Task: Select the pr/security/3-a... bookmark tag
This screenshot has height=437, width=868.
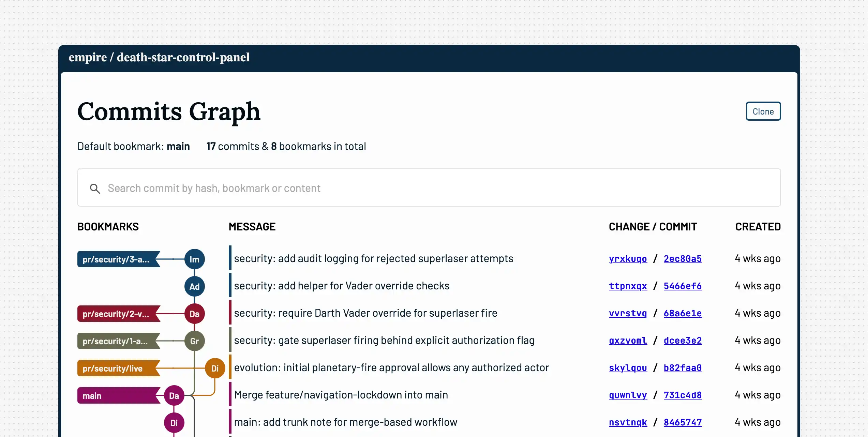Action: pyautogui.click(x=117, y=259)
